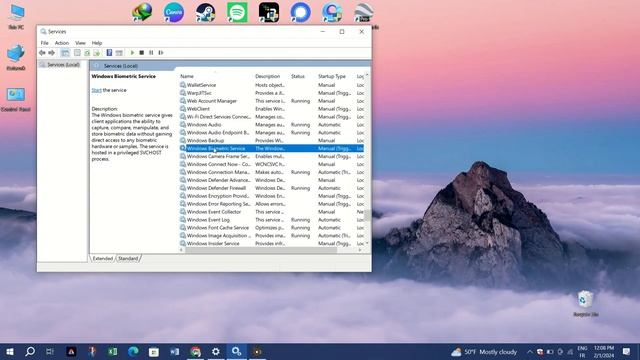Open the Spotify desktop shortcut
640x360 pixels.
pos(237,12)
